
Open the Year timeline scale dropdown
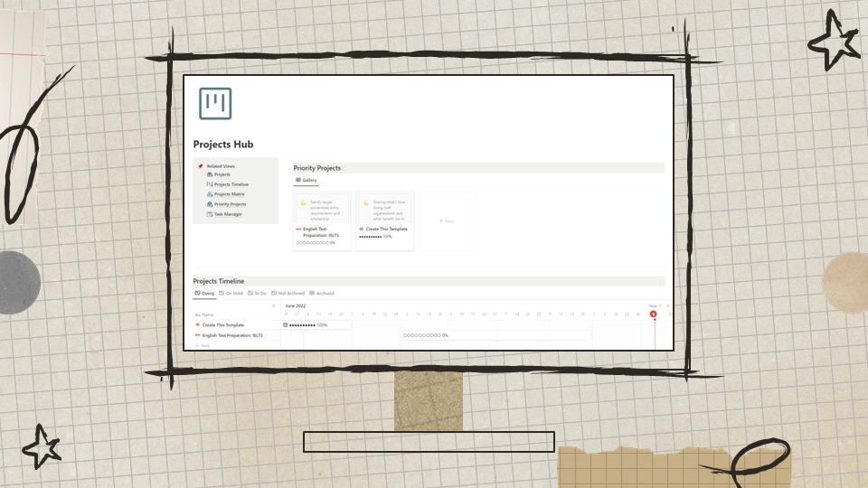coord(655,305)
